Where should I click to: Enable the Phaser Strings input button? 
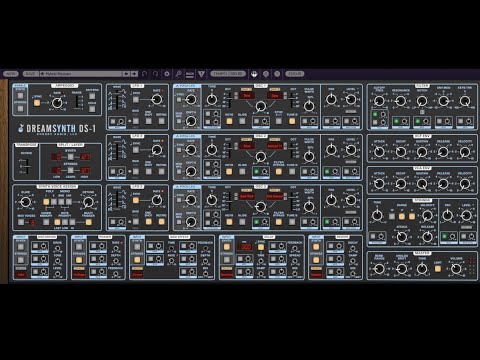point(79,260)
